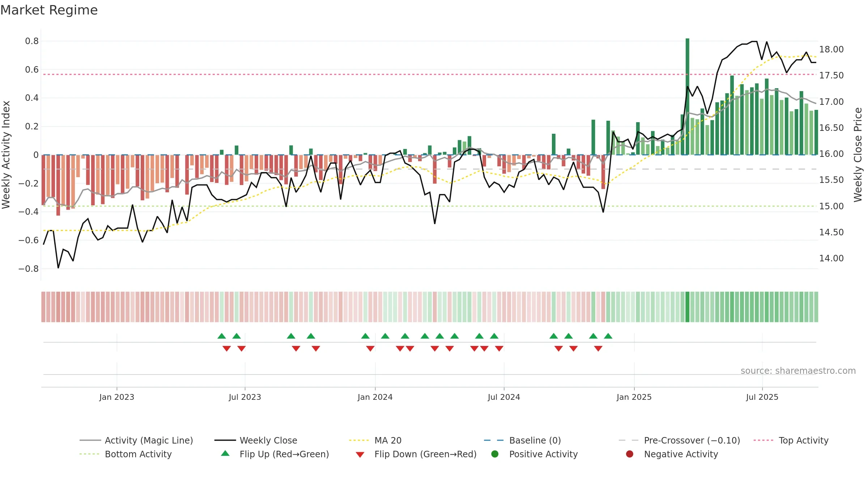Image resolution: width=868 pixels, height=488 pixels.
Task: Click the source: sharemaestro.com text
Action: 798,371
